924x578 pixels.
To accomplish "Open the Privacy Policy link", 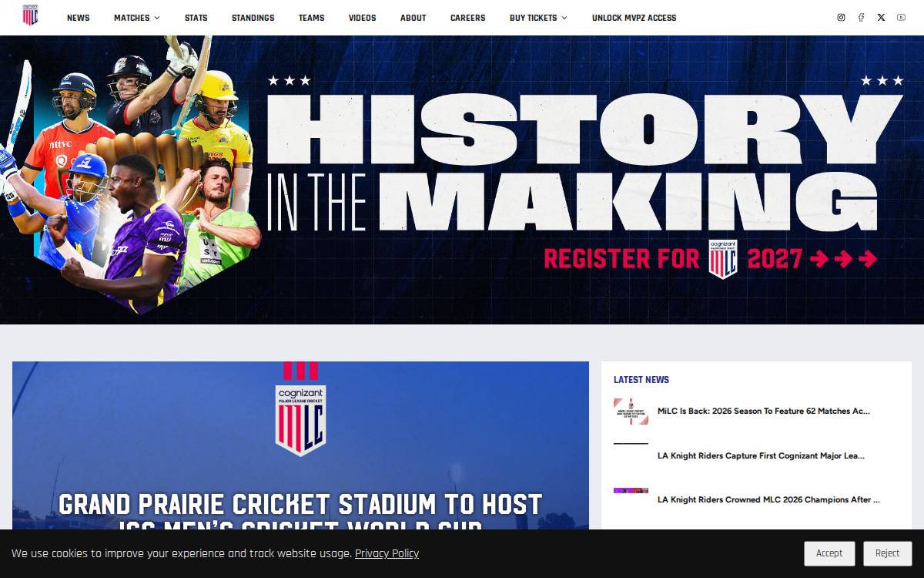I will click(x=387, y=553).
